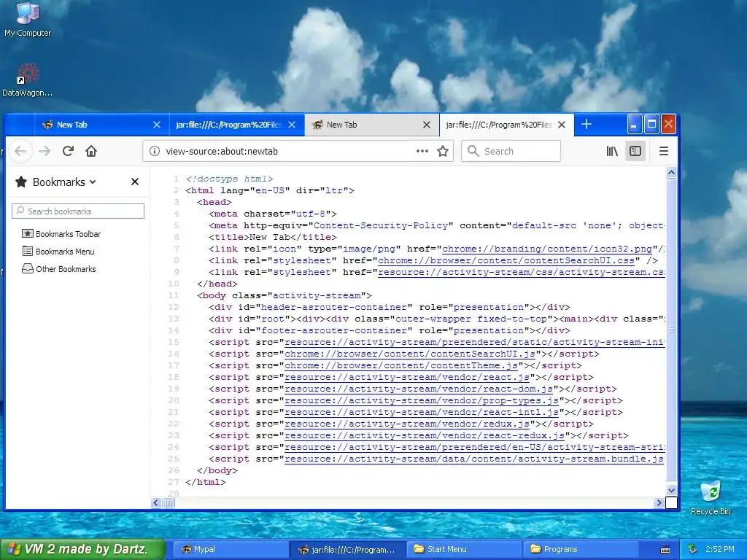The width and height of the screenshot is (747, 560).
Task: Toggle the sidebar view button
Action: pos(635,151)
